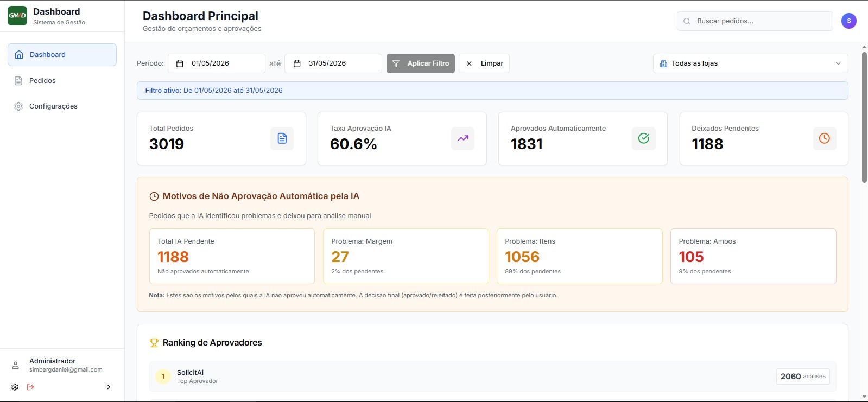Click the GMAD logo icon

pos(17,16)
